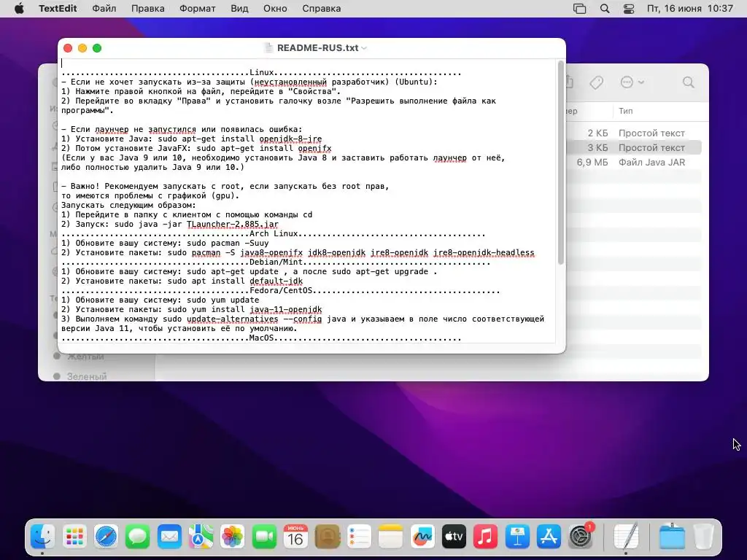Screen dimensions: 747x560
Task: Open the Правка menu
Action: pyautogui.click(x=147, y=9)
